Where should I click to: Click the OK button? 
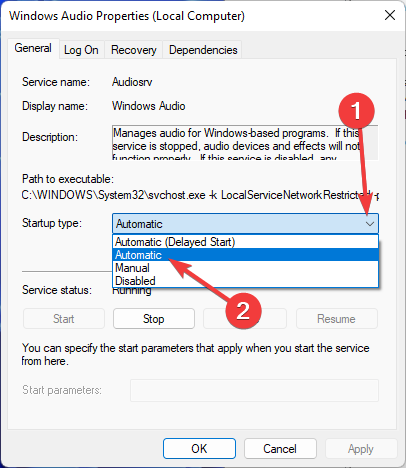(199, 449)
